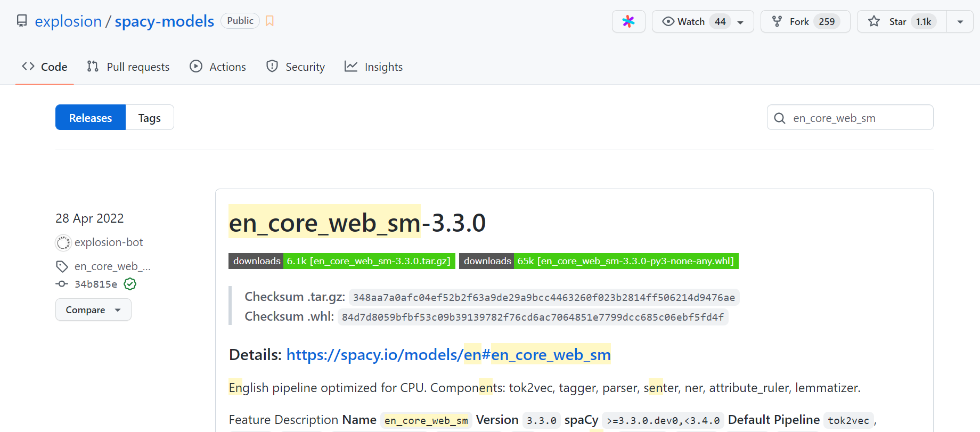
Task: Click the en_core_web_sm Name value
Action: (426, 420)
